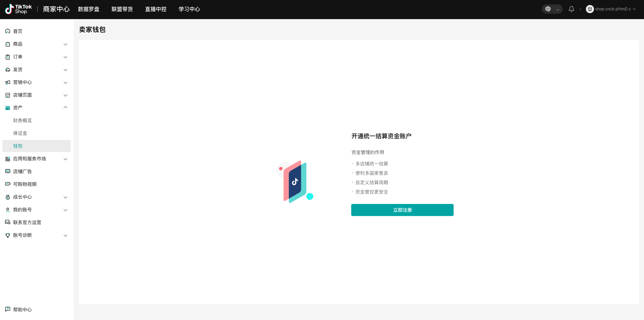Open the shop account dropdown arrow
This screenshot has height=320, width=644.
pos(634,9)
